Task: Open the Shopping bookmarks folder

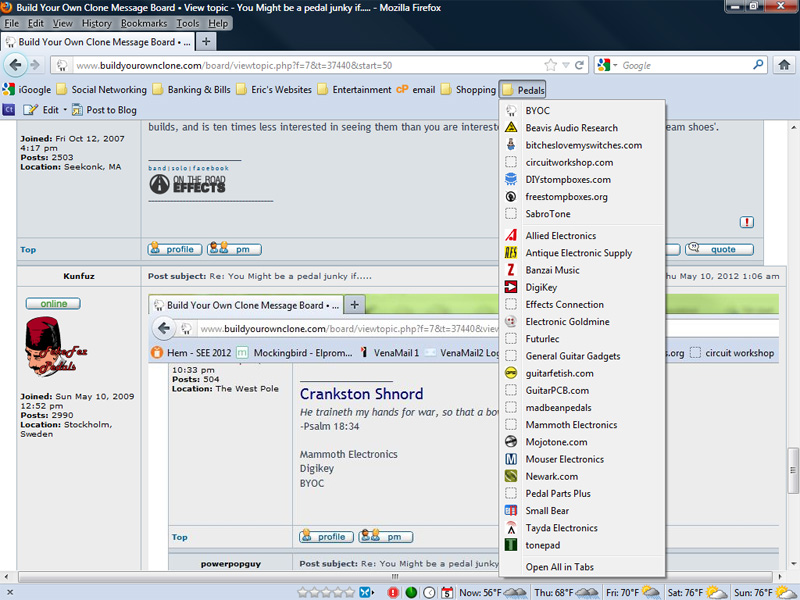Action: coord(468,90)
